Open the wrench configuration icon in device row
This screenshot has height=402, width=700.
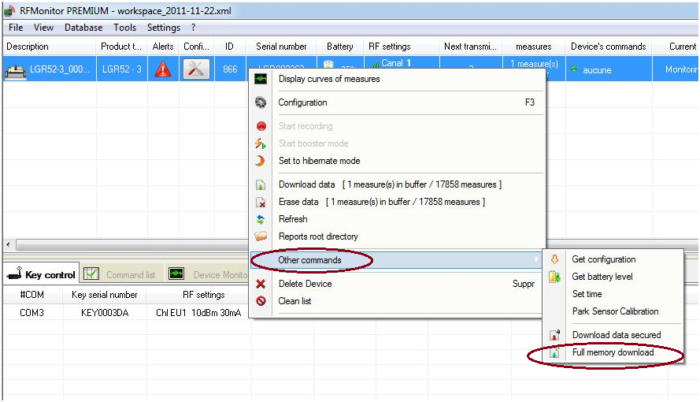[x=196, y=69]
